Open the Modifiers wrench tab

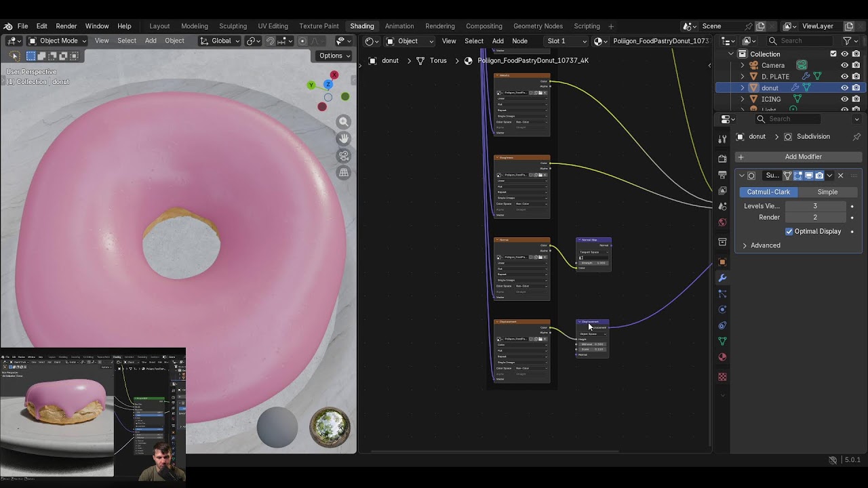tap(722, 278)
